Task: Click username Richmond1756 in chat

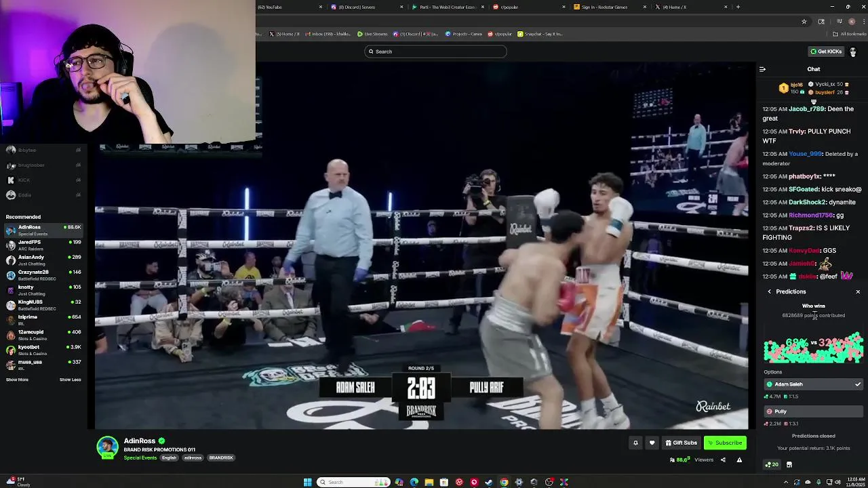Action: tap(810, 215)
